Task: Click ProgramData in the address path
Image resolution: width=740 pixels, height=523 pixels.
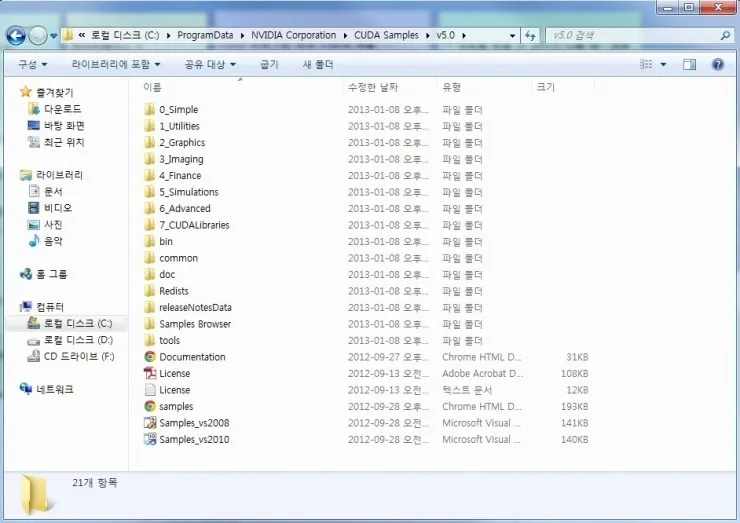Action: 205,35
